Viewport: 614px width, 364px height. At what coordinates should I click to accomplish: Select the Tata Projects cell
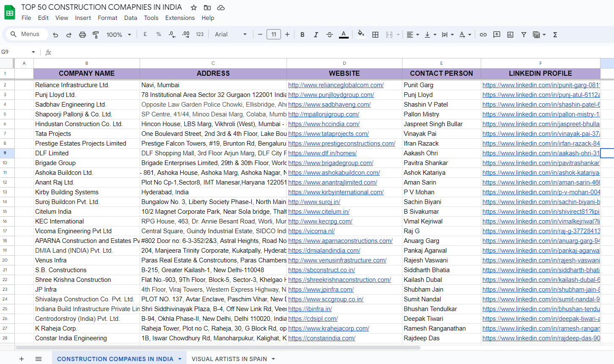tap(87, 134)
